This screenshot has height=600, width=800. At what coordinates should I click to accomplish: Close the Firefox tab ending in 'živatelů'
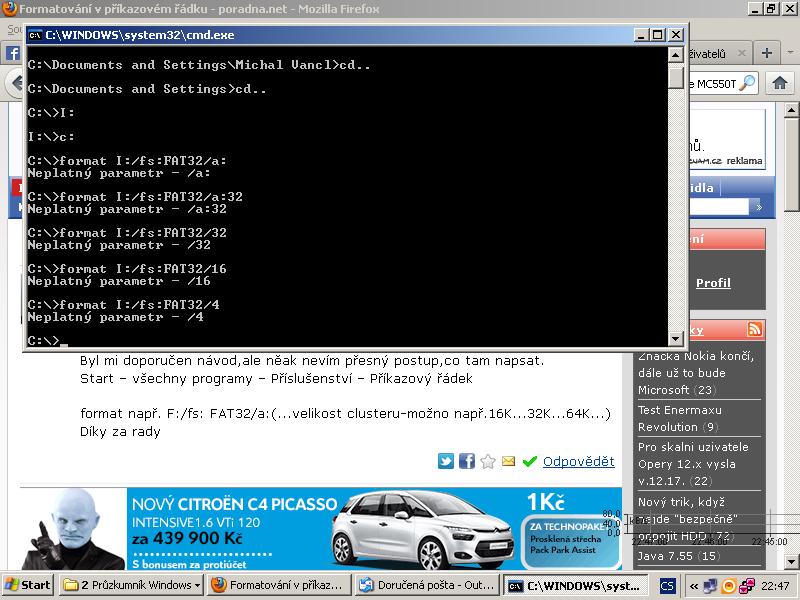pyautogui.click(x=741, y=53)
